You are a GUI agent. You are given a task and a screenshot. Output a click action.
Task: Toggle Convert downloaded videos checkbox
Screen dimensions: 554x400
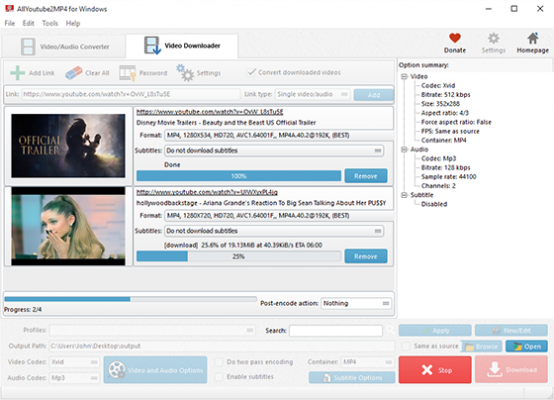coord(251,72)
